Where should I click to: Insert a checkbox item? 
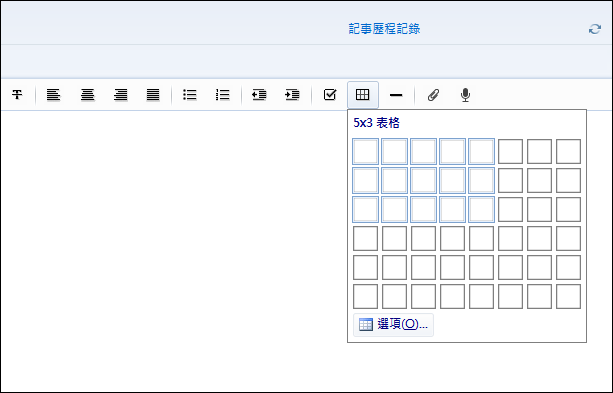click(x=330, y=95)
